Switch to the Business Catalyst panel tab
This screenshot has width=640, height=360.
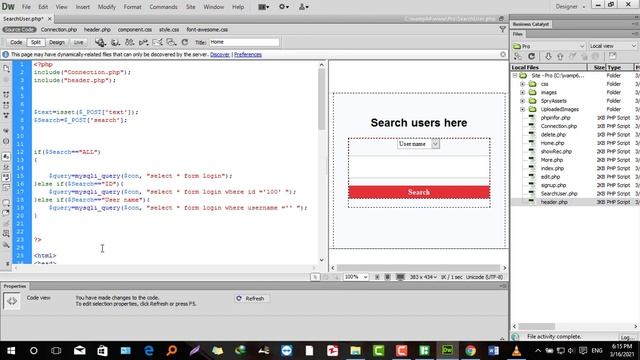click(531, 24)
